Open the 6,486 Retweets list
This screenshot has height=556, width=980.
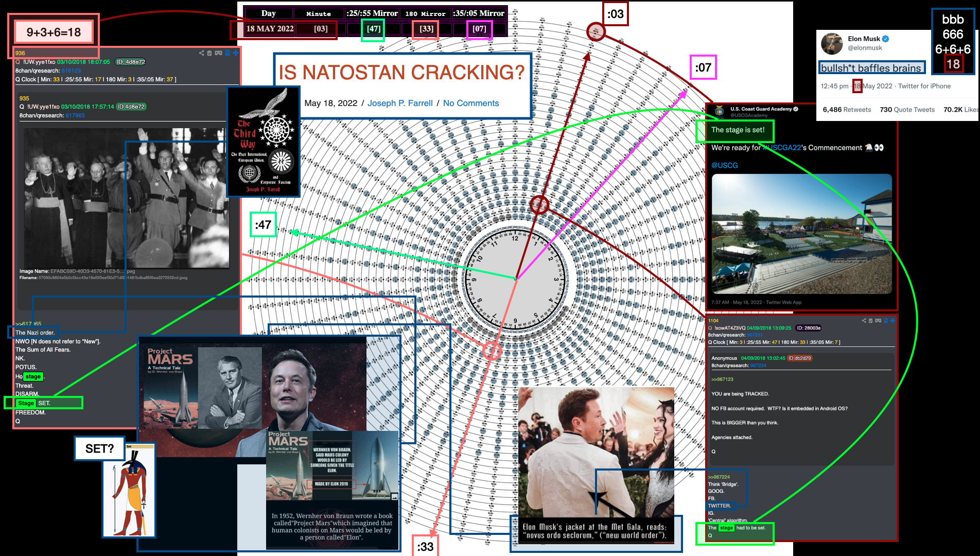[847, 110]
